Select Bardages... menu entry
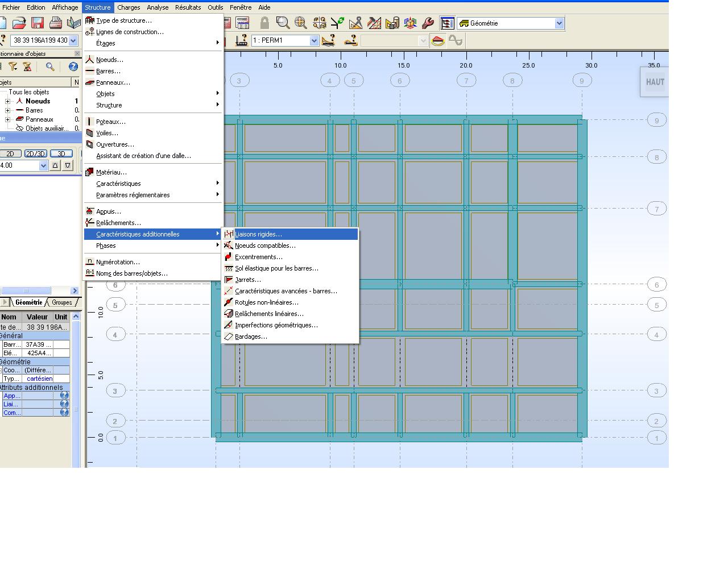728x582 pixels. pos(290,336)
